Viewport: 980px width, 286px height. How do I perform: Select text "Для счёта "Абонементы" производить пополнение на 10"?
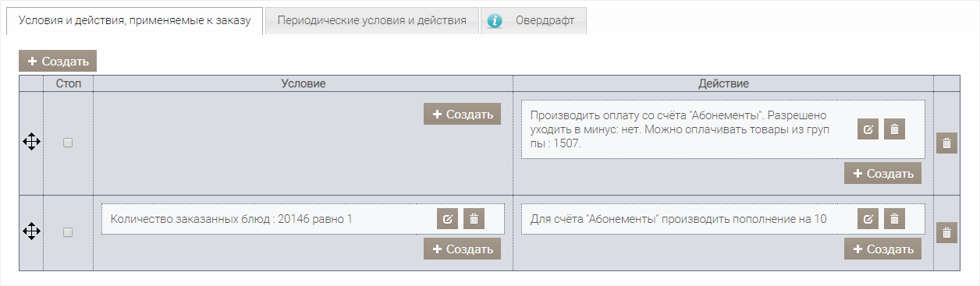pyautogui.click(x=678, y=219)
